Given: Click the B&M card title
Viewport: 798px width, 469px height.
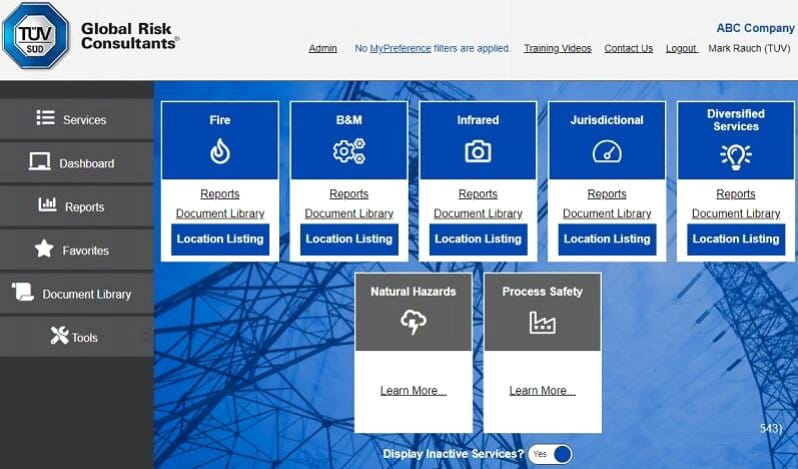Looking at the screenshot, I should (349, 120).
